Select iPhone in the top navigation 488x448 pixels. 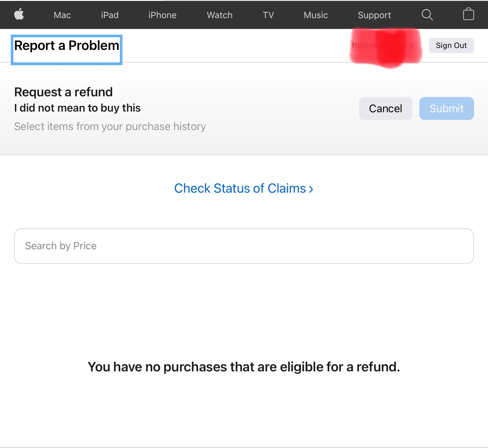click(162, 15)
